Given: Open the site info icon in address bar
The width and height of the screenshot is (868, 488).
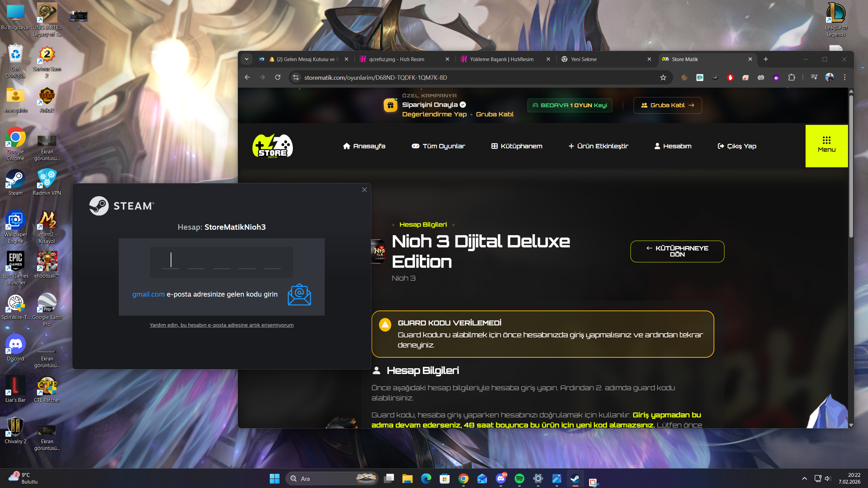Looking at the screenshot, I should tap(296, 78).
